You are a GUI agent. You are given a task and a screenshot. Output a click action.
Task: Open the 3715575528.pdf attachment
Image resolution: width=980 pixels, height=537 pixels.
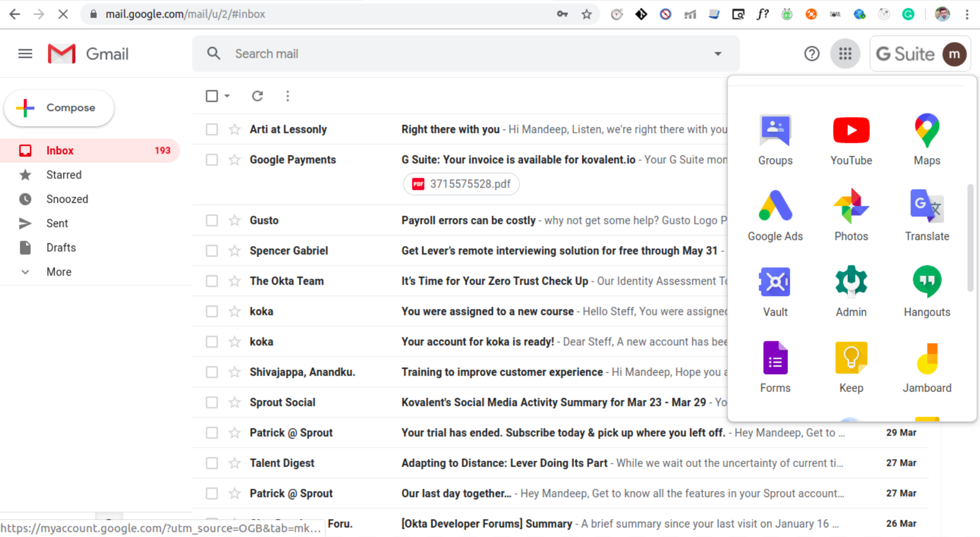point(461,184)
